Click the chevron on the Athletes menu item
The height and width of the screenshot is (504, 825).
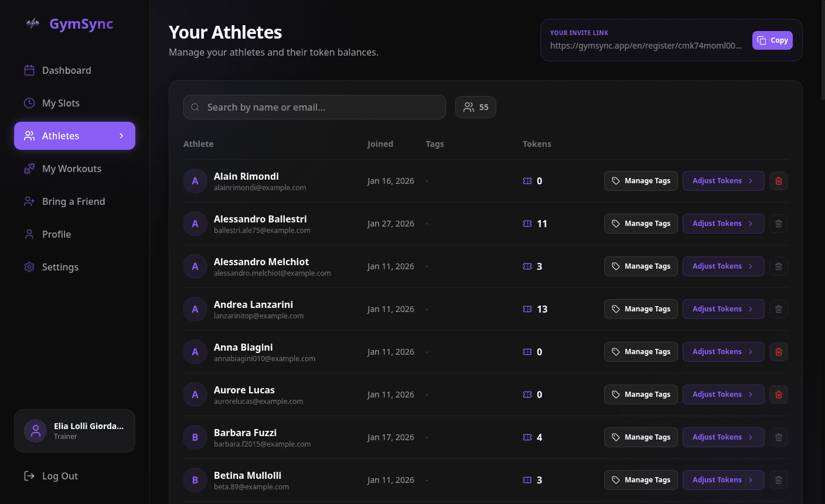click(x=121, y=136)
